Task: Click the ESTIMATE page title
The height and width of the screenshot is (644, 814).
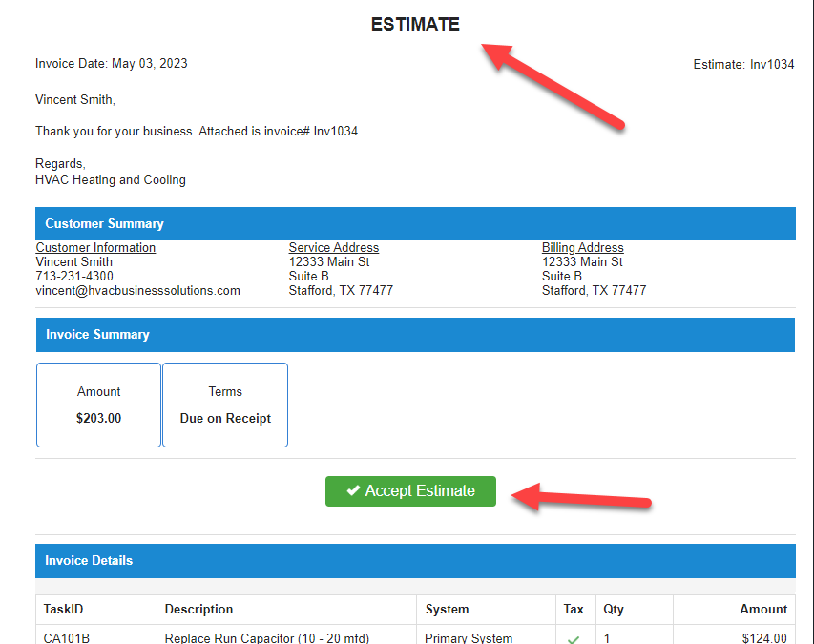Action: [x=414, y=24]
